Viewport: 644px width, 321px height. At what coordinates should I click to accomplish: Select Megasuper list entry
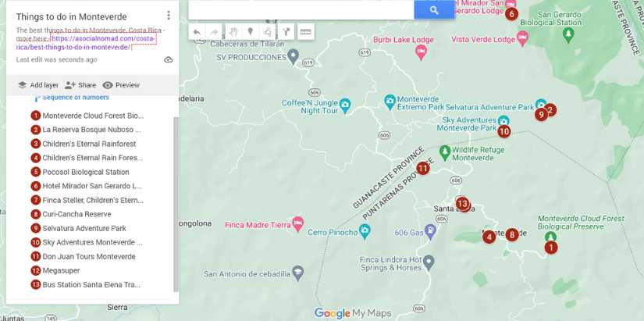point(61,270)
